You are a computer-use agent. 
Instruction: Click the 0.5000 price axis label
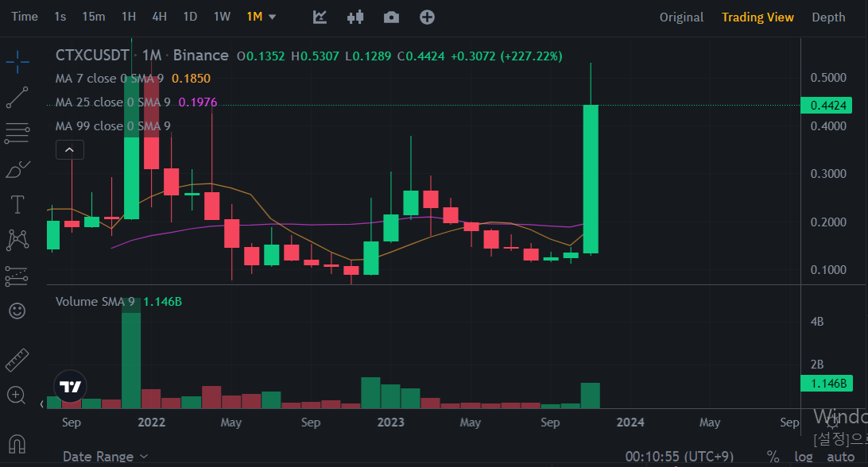[x=828, y=78]
